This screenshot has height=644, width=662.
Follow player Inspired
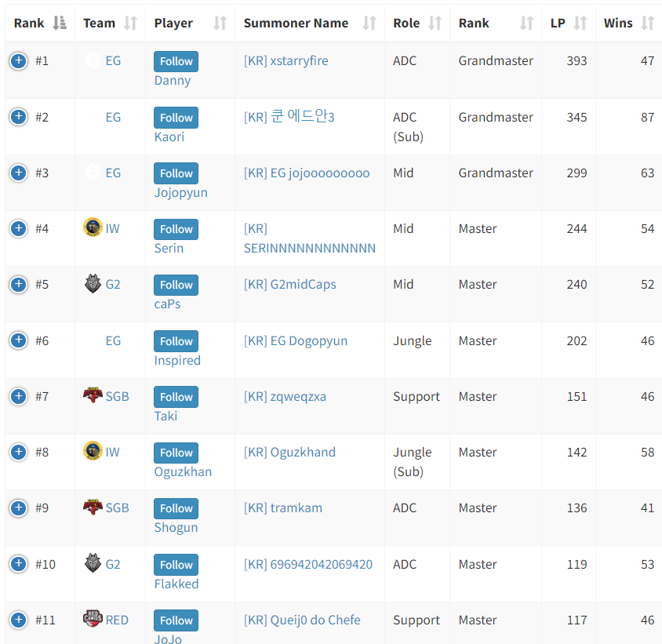176,341
